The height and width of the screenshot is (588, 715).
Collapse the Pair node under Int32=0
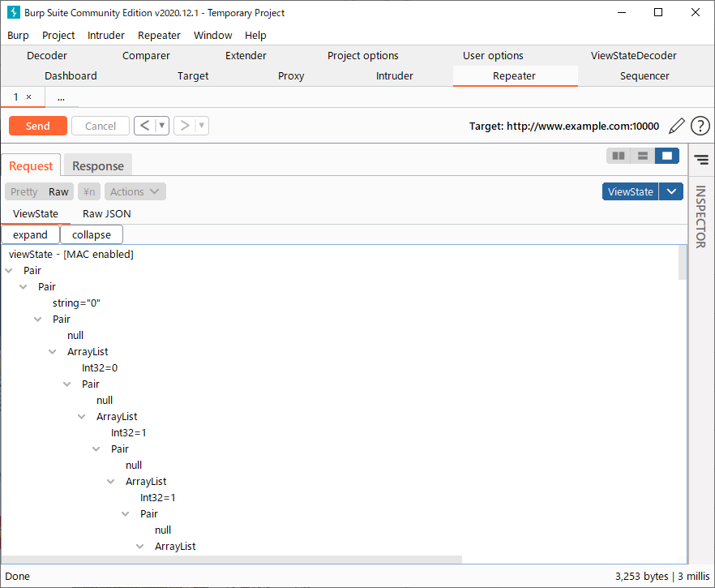point(67,384)
